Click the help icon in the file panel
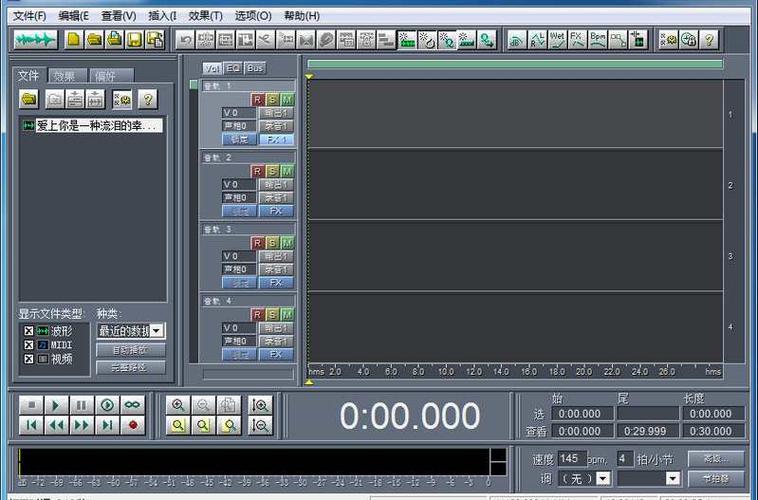Viewport: 758px width, 500px height. (x=148, y=99)
